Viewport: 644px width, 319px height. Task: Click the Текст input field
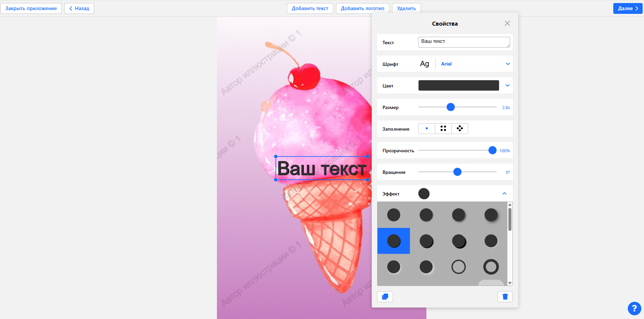(x=464, y=42)
